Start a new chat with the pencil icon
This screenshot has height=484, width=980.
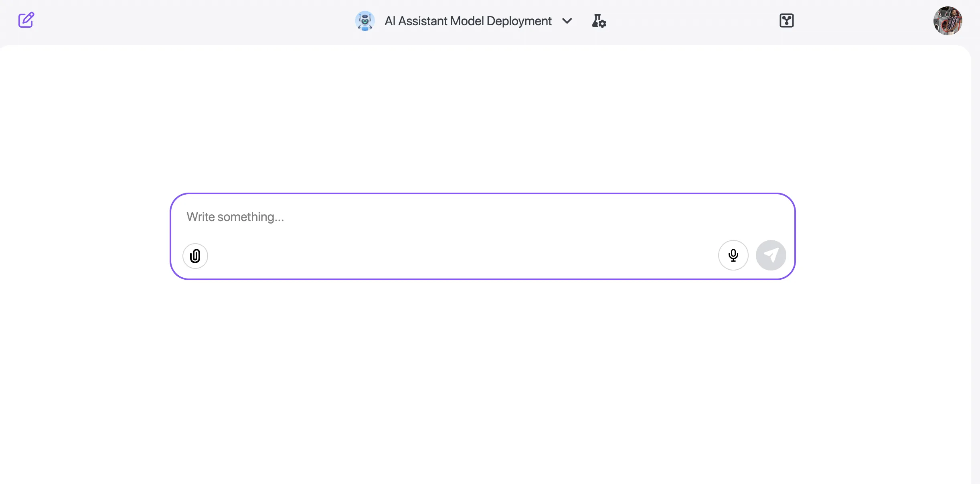click(x=26, y=20)
